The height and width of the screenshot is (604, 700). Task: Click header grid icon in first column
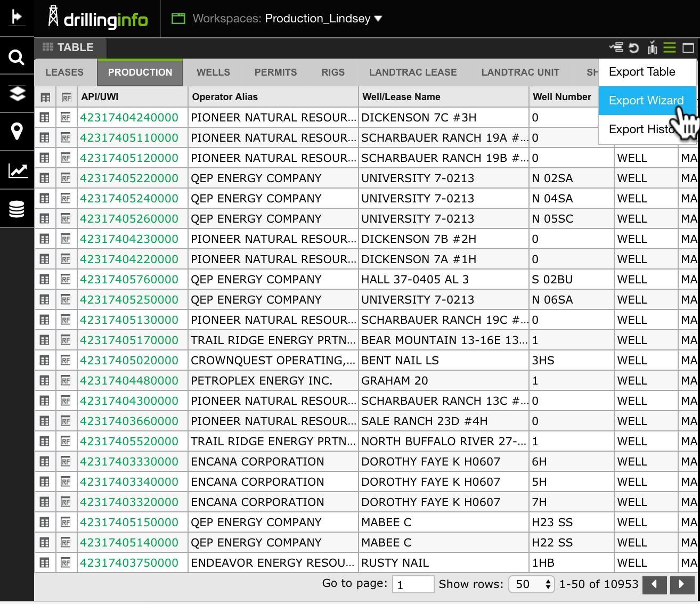pos(45,97)
